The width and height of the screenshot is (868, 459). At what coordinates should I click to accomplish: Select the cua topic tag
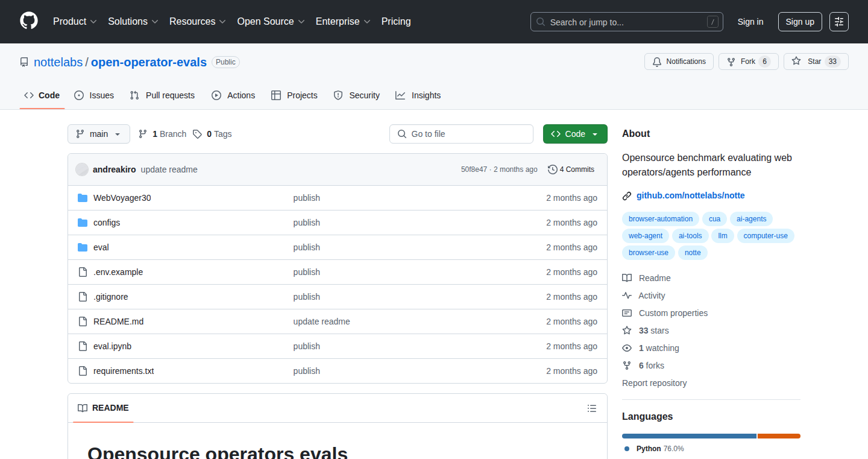coord(714,219)
